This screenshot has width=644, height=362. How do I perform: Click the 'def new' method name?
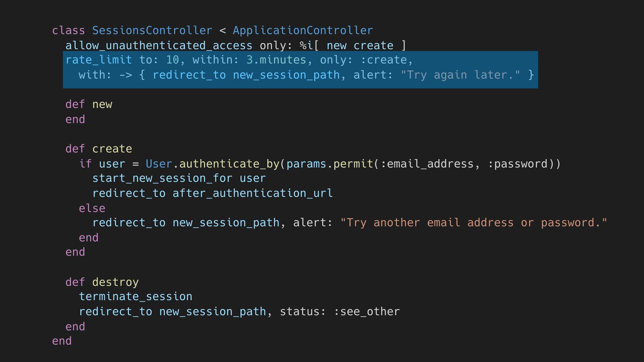(102, 104)
